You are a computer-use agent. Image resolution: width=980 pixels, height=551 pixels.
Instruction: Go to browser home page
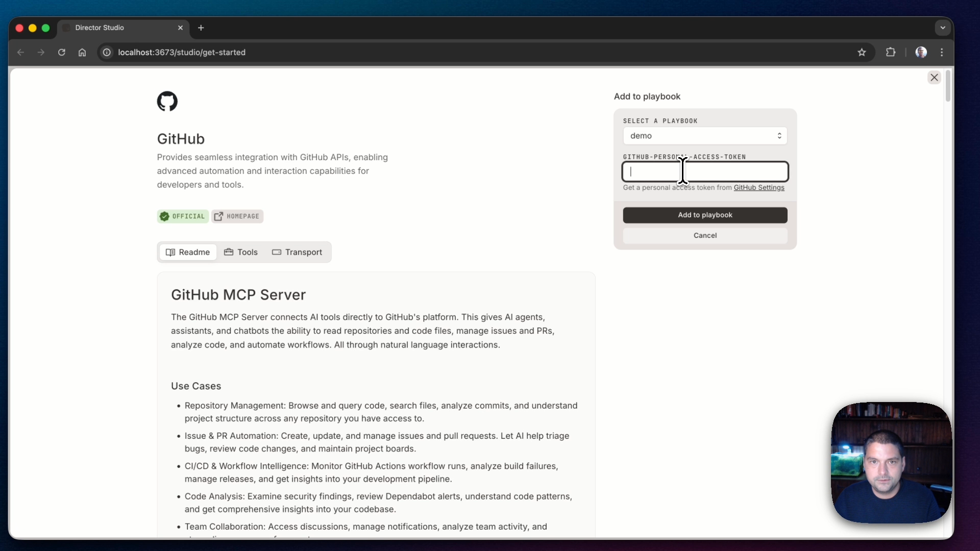[82, 52]
